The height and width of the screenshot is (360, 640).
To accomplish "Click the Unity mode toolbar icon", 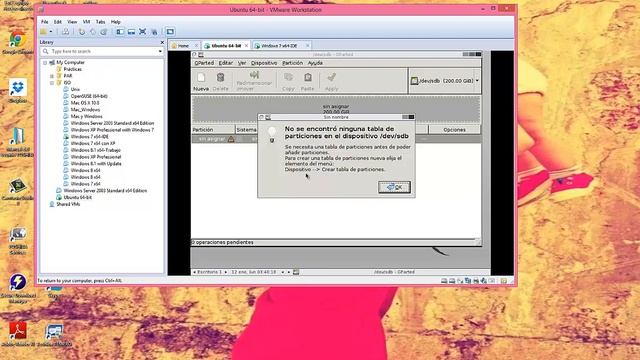I will (154, 32).
